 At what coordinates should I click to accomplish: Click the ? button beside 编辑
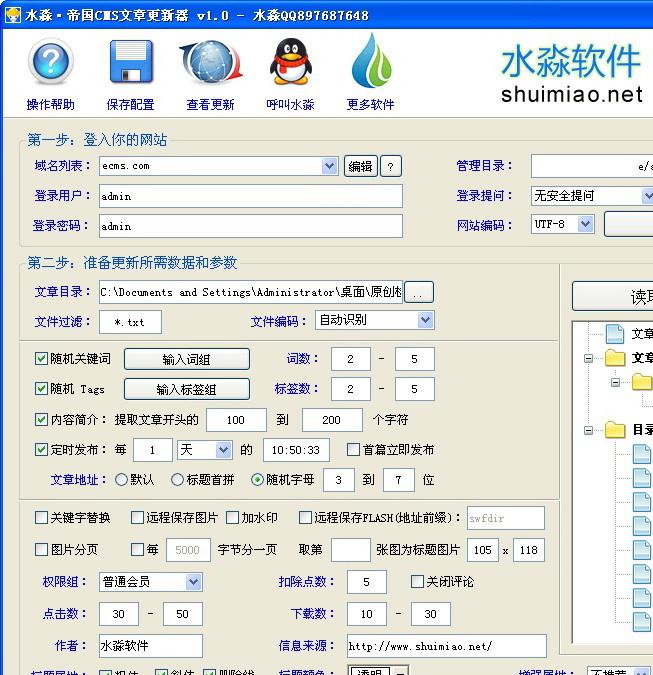pos(390,166)
